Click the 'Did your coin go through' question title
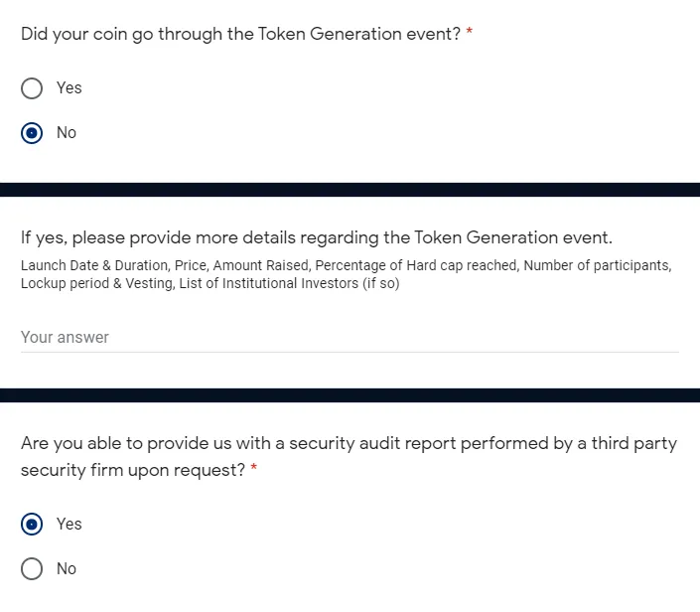Image resolution: width=700 pixels, height=612 pixels. point(240,34)
